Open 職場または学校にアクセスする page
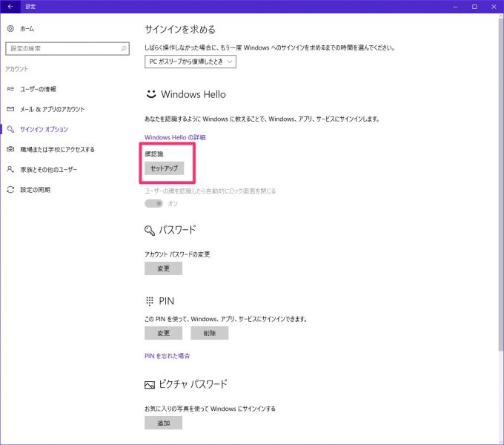The image size is (504, 445). [57, 149]
